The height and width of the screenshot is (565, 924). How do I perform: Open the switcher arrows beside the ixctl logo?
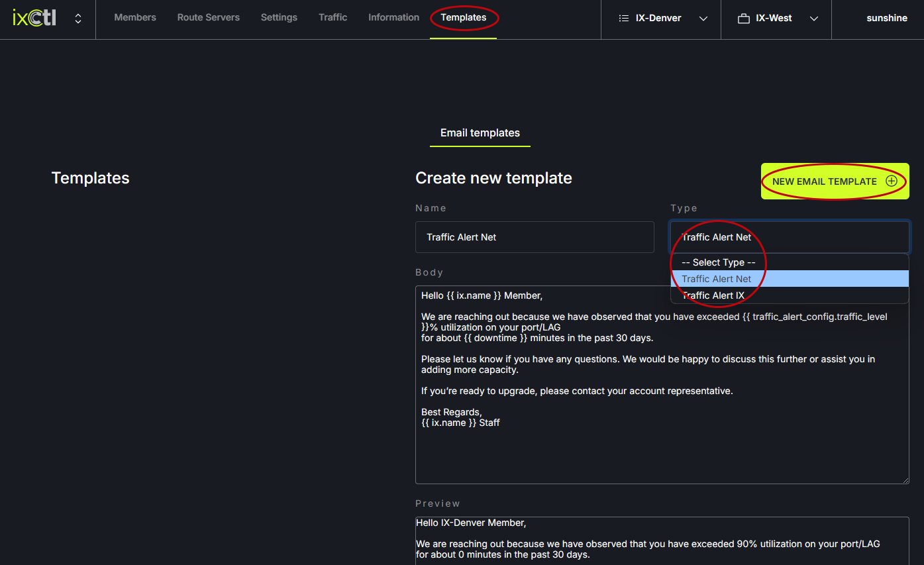78,19
